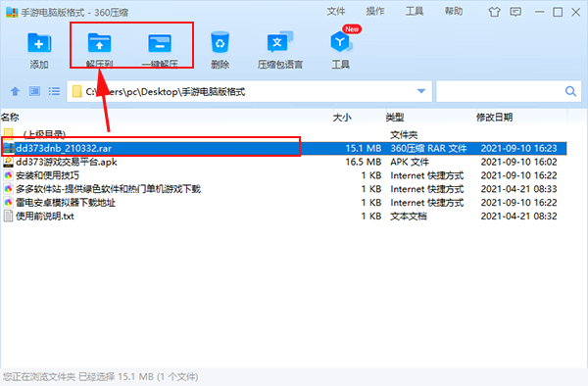This screenshot has height=386, width=588.
Task: Minimize the 360压缩 window
Action: [x=540, y=12]
